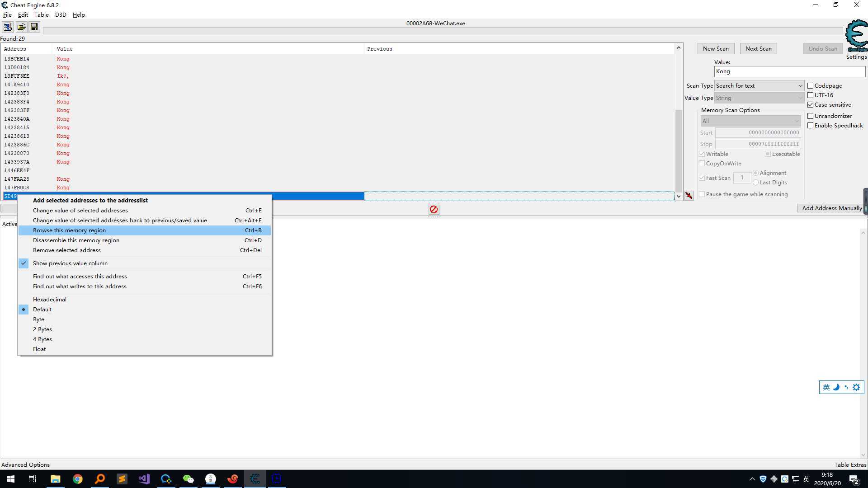Show hidden tray icons chevron
Viewport: 868px width, 488px height.
pos(752,479)
